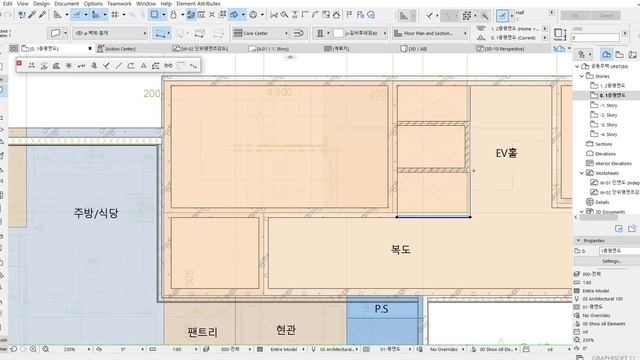Select the Pick Up Parameters eyedropper tool
Image resolution: width=640 pixels, height=360 pixels.
click(x=32, y=15)
